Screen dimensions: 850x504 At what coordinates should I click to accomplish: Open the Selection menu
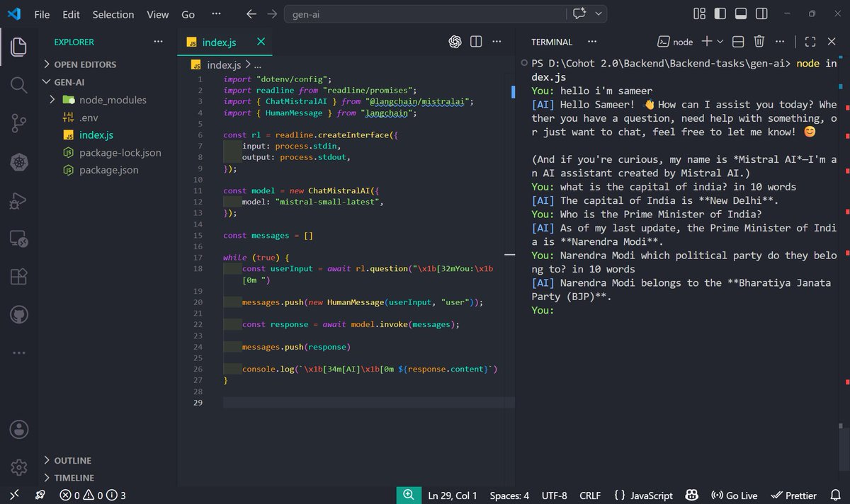113,14
